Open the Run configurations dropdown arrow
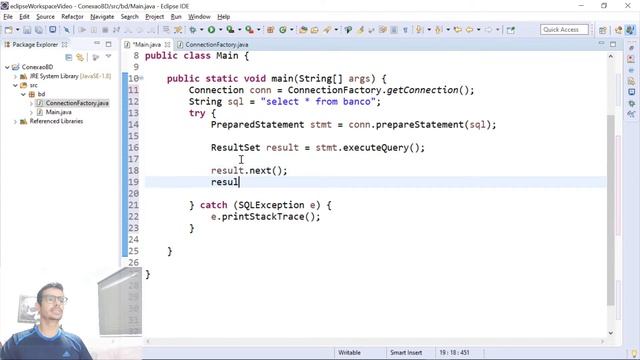Viewport: 640px width, 360px height. tap(220, 30)
